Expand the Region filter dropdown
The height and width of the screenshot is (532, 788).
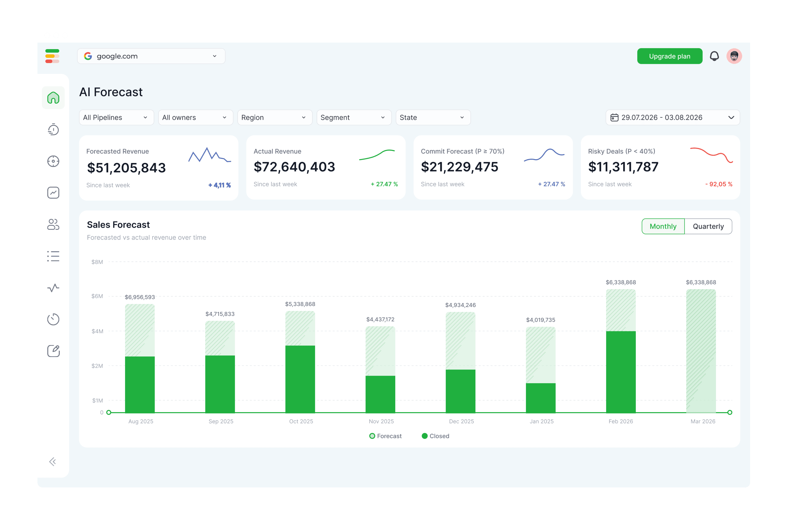coord(274,117)
